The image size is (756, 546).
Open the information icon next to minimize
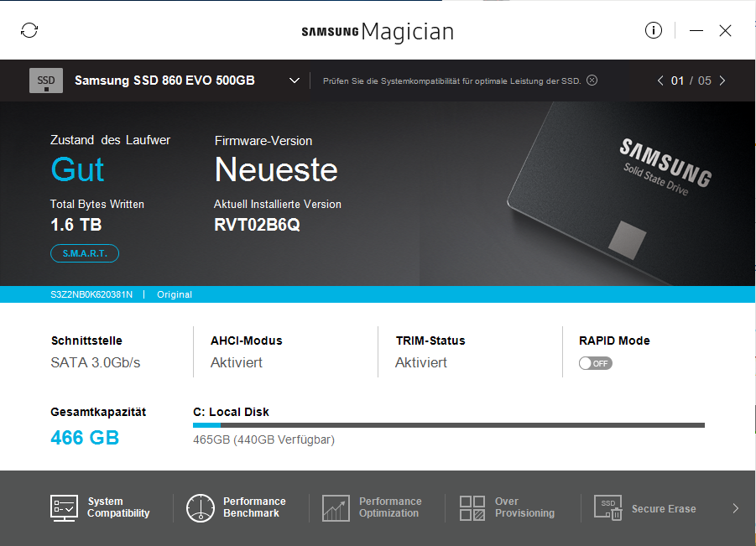[654, 30]
